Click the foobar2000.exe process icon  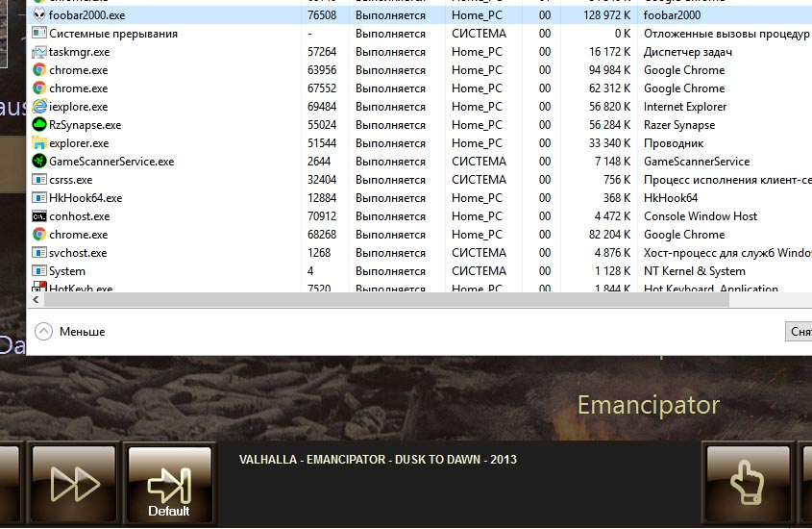(39, 15)
